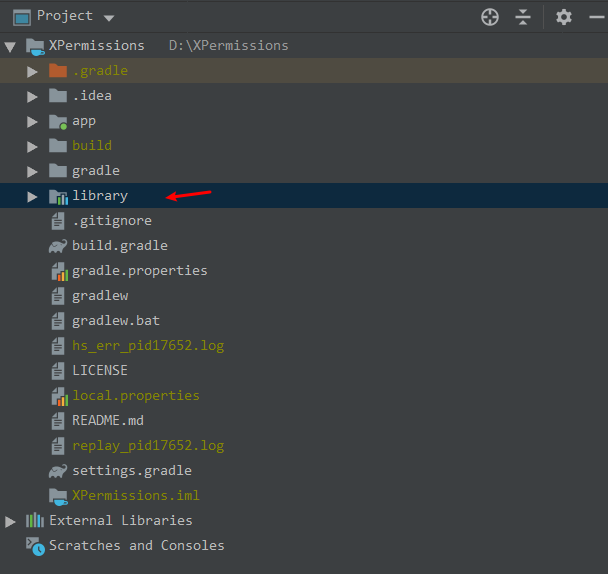The image size is (608, 574).
Task: Select the XPermissions.iml file
Action: 136,496
